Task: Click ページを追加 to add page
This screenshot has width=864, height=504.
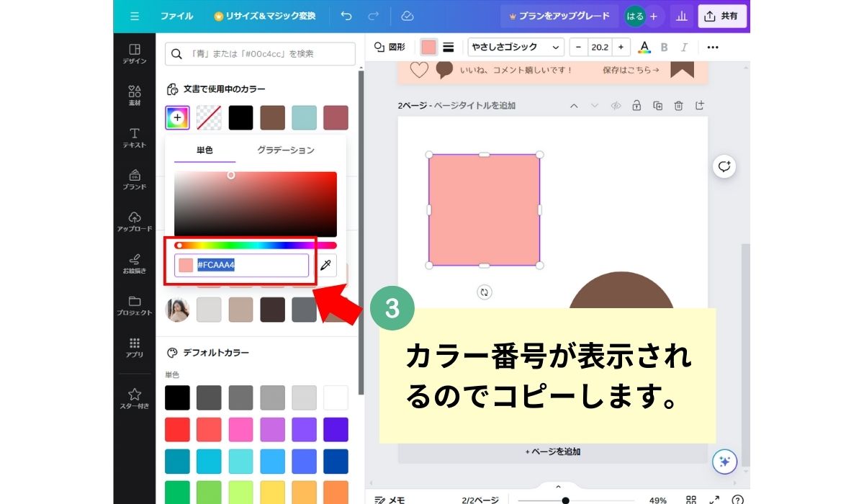Action: [x=553, y=452]
